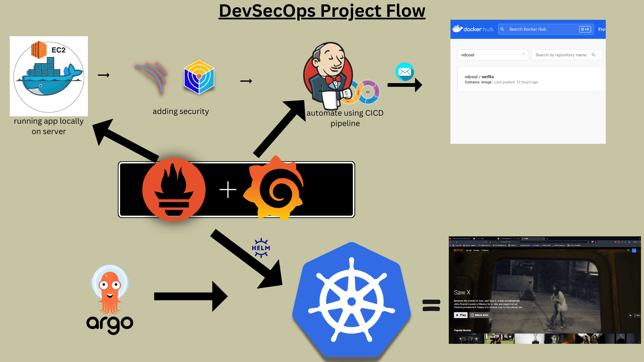Open Movies in the Netflix nav
The image size is (644, 362).
click(476, 250)
